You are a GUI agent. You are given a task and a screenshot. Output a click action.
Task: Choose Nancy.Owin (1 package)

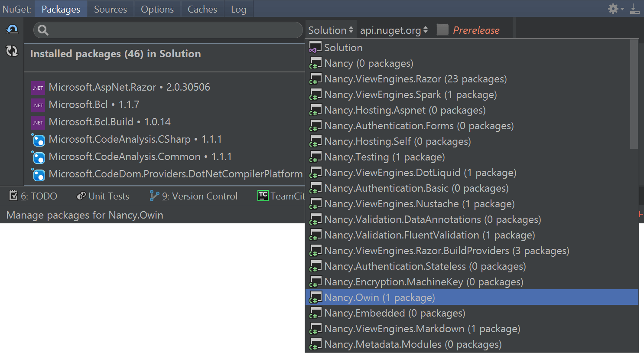[472, 297]
